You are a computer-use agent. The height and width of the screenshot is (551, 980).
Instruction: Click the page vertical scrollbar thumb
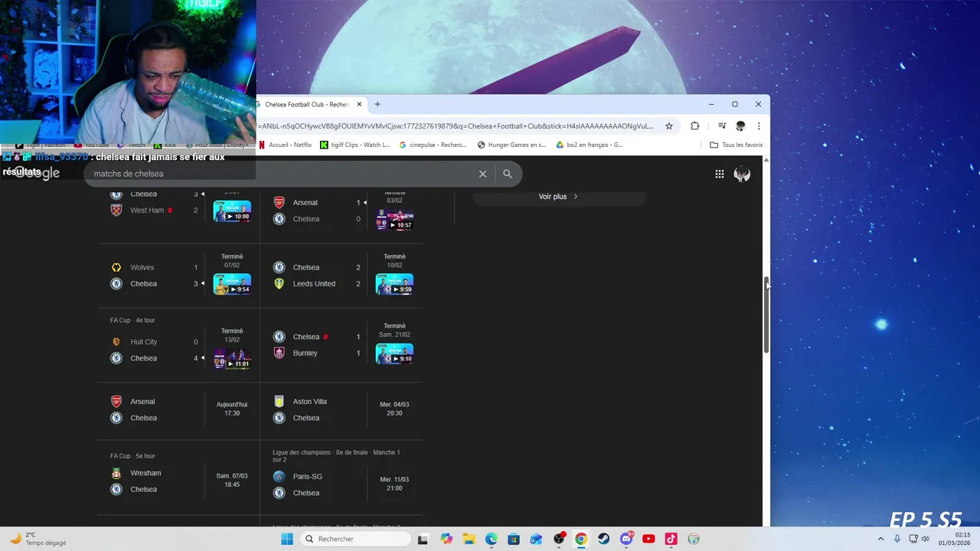[x=766, y=314]
